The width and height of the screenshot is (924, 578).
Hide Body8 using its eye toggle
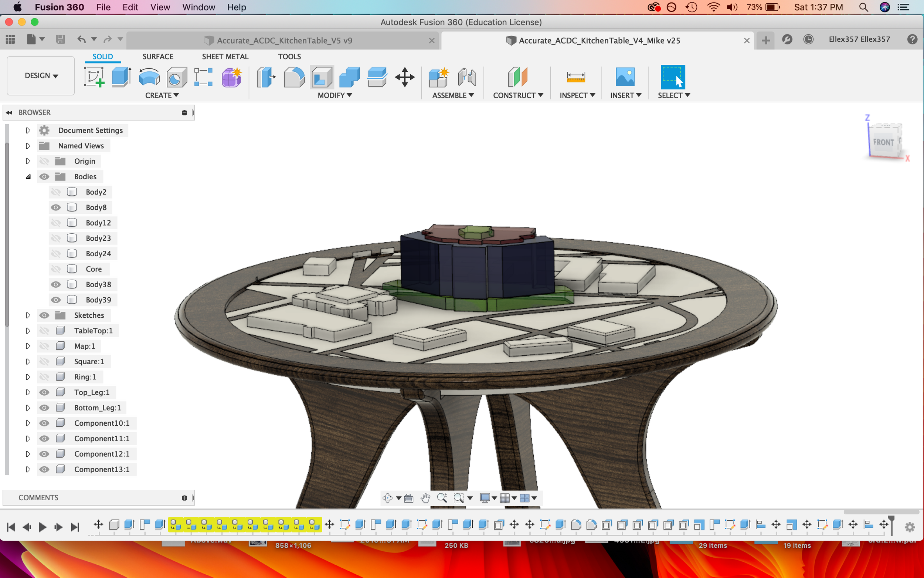pos(56,207)
